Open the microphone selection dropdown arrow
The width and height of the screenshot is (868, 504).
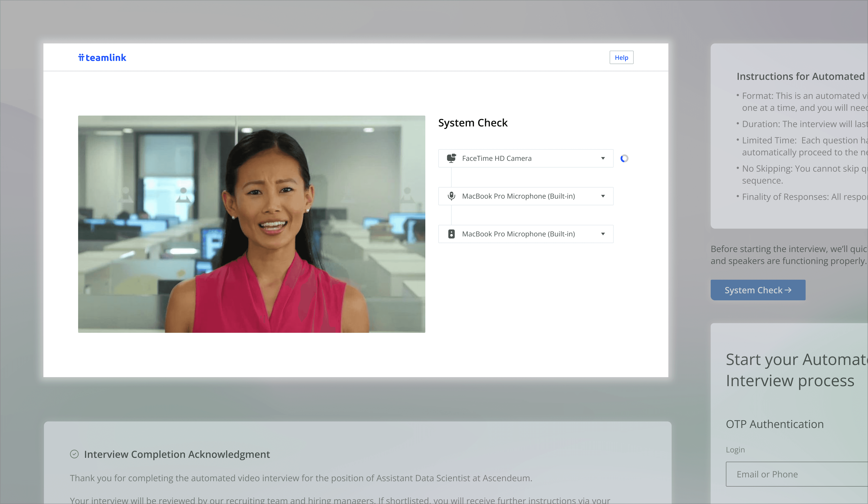pyautogui.click(x=603, y=196)
